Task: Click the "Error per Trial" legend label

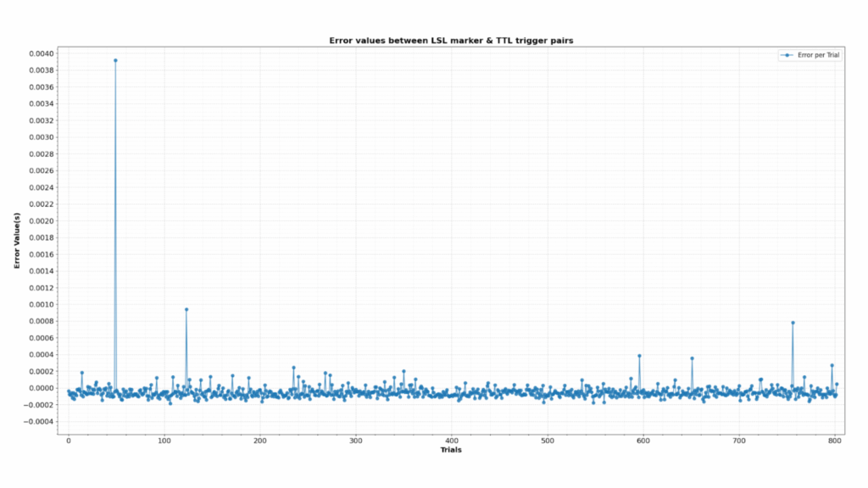Action: coord(817,55)
